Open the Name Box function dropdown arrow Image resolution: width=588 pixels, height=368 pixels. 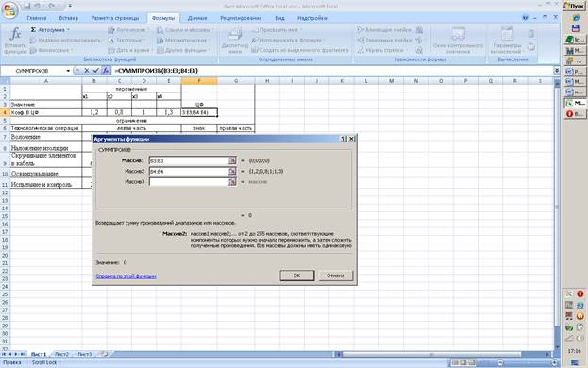68,71
